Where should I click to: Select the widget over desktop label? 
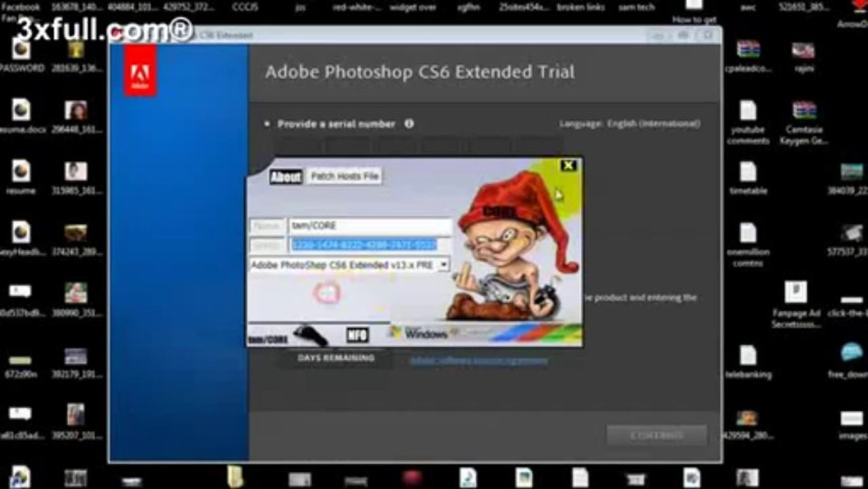[x=413, y=7]
